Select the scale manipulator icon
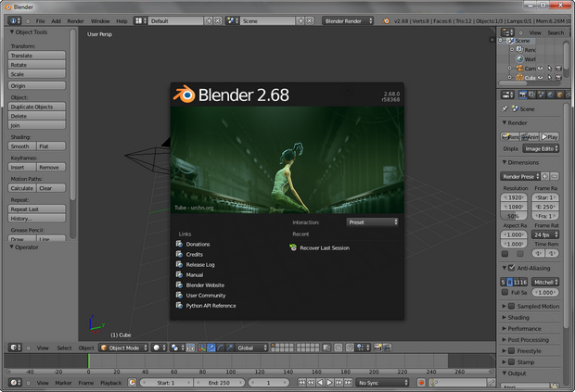The height and width of the screenshot is (392, 575). 230,348
